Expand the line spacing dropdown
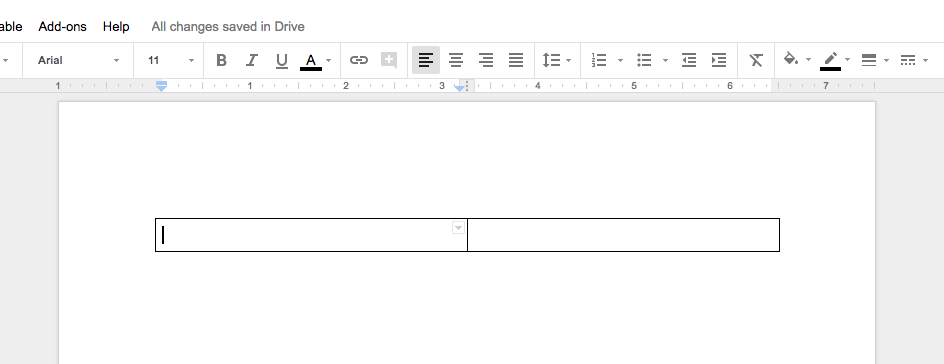The height and width of the screenshot is (364, 944). point(557,60)
